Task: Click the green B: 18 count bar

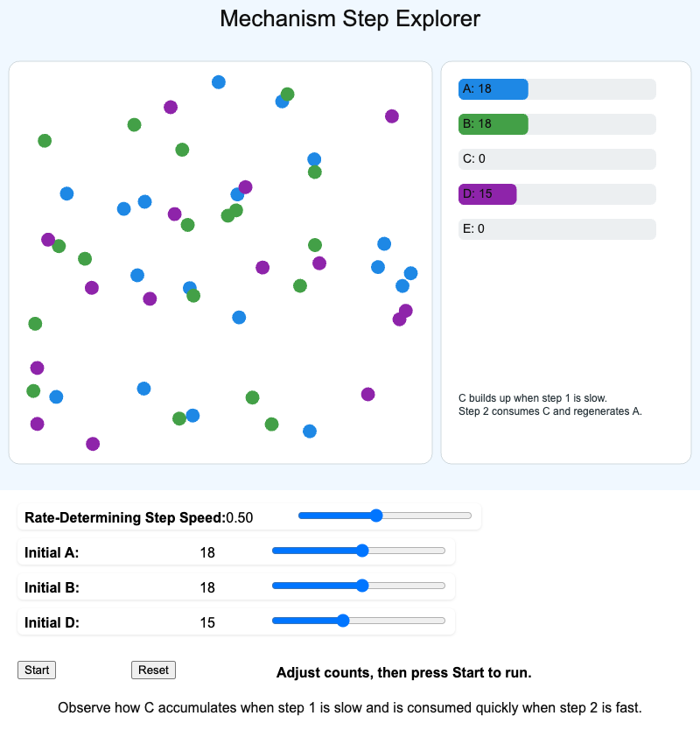Action: (493, 124)
